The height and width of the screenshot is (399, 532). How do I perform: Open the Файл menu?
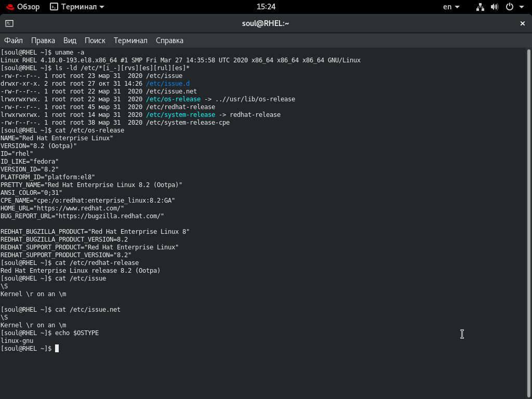point(14,41)
